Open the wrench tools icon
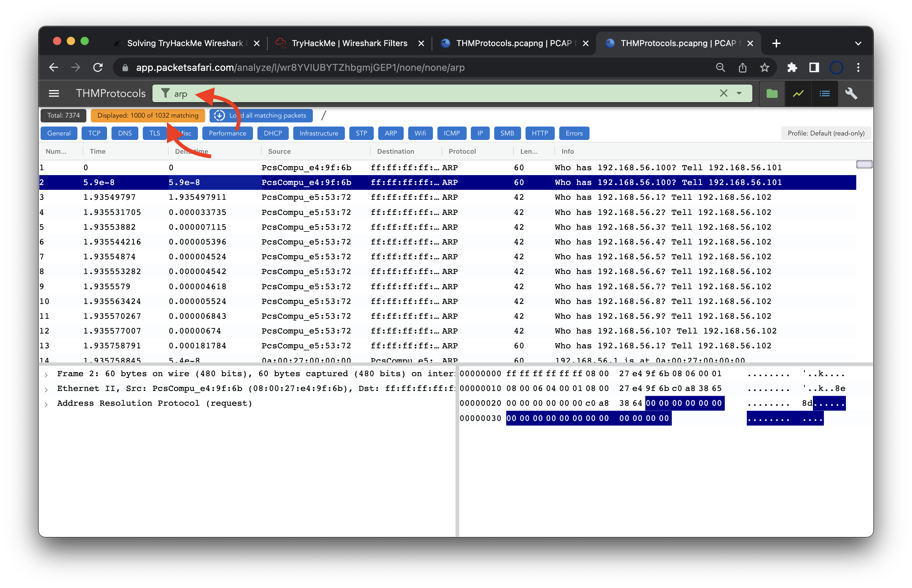Screen dimensions: 912x588 pos(851,93)
